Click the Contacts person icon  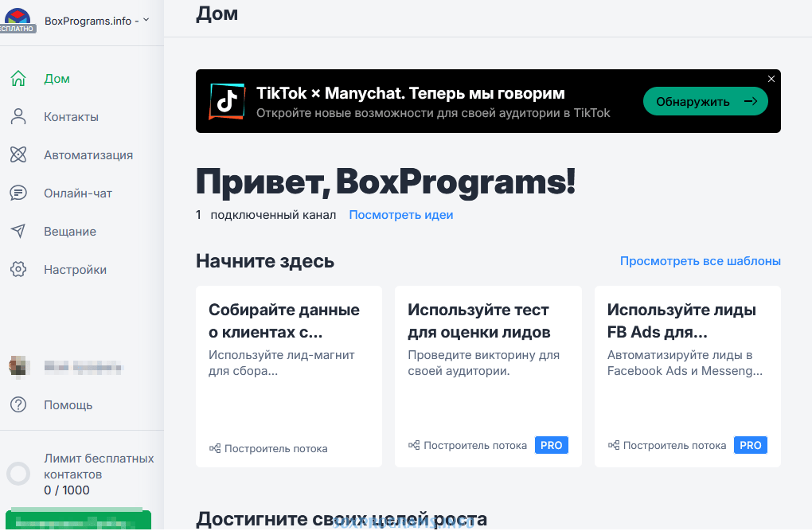(18, 117)
